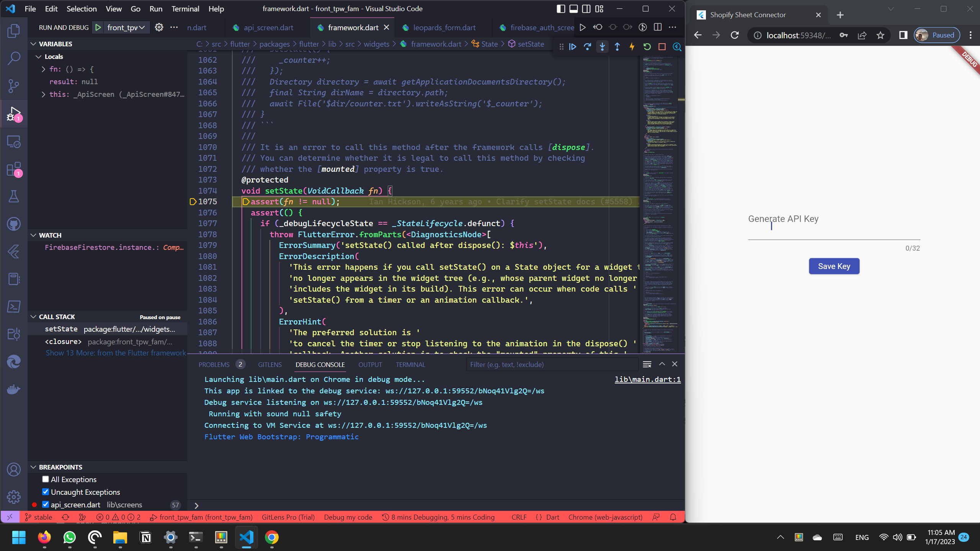Clear the debug console output
Screen dimensions: 980x551
647,364
